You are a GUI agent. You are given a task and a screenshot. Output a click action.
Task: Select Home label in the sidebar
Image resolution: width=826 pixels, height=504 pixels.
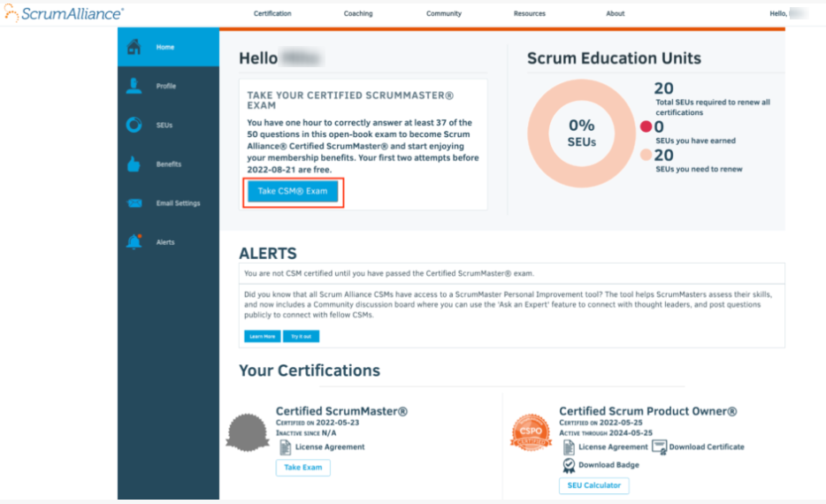[164, 48]
